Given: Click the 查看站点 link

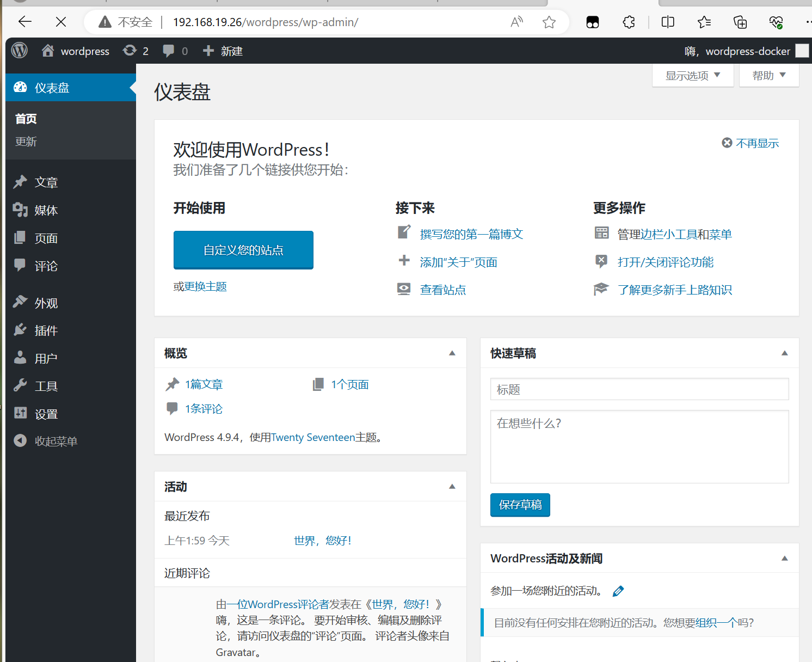Looking at the screenshot, I should [443, 290].
